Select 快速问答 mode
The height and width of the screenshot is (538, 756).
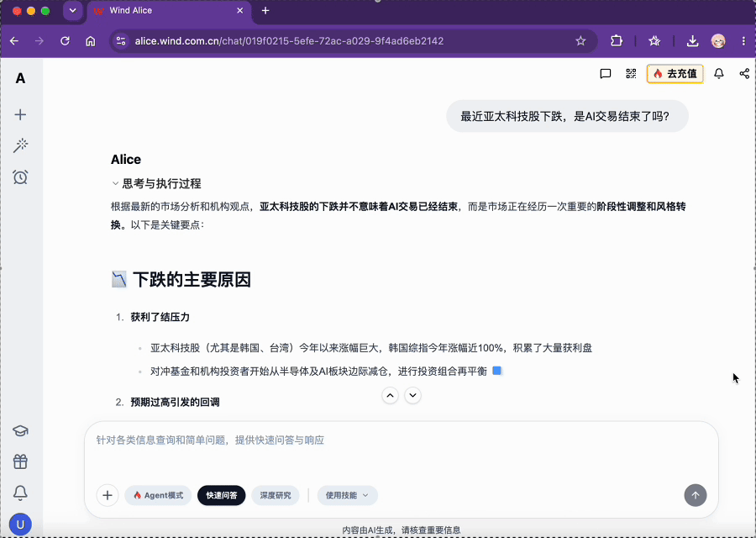click(x=221, y=495)
